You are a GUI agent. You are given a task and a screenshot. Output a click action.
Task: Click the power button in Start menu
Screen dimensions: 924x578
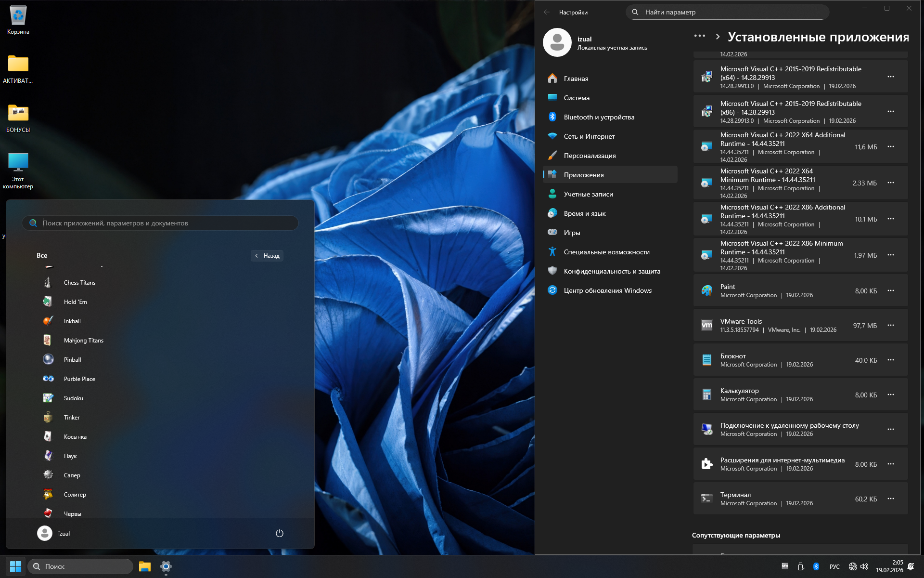[279, 533]
